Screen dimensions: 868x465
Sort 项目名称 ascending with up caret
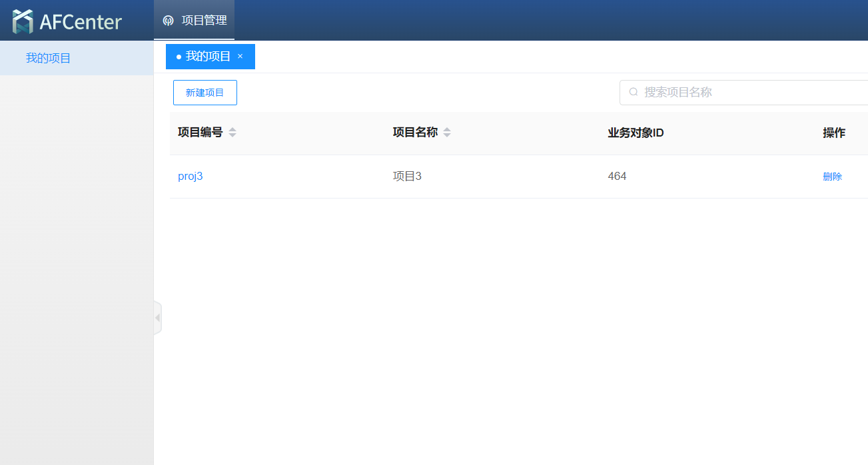point(447,129)
